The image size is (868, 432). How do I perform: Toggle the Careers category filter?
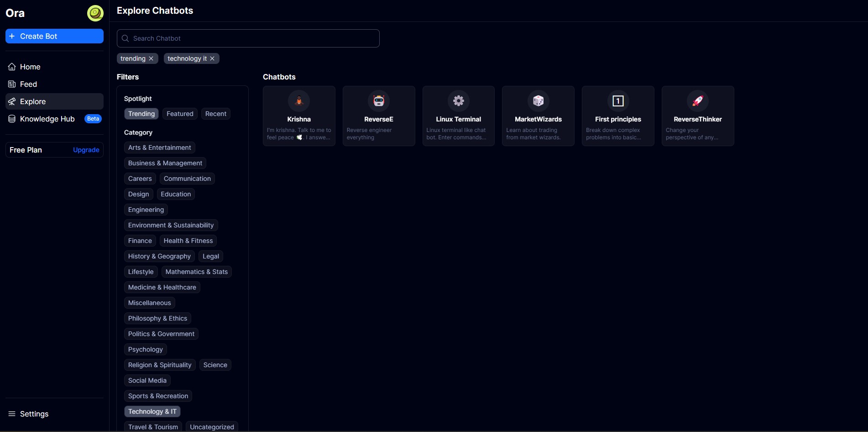click(x=140, y=179)
